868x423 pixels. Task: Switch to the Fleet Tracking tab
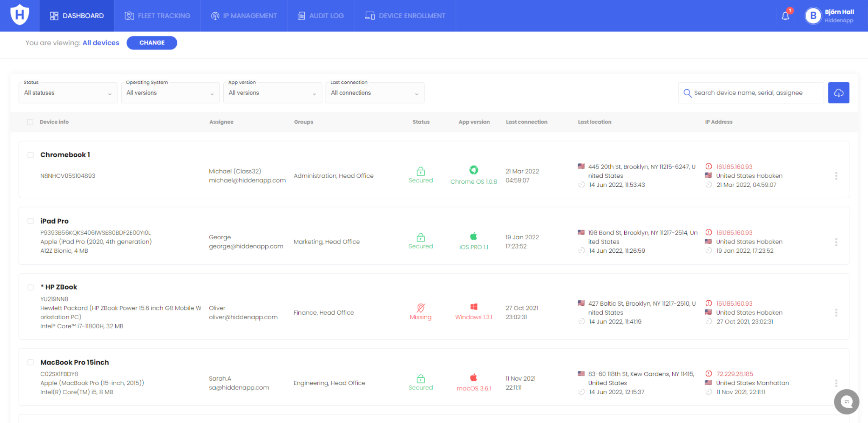[x=157, y=15]
